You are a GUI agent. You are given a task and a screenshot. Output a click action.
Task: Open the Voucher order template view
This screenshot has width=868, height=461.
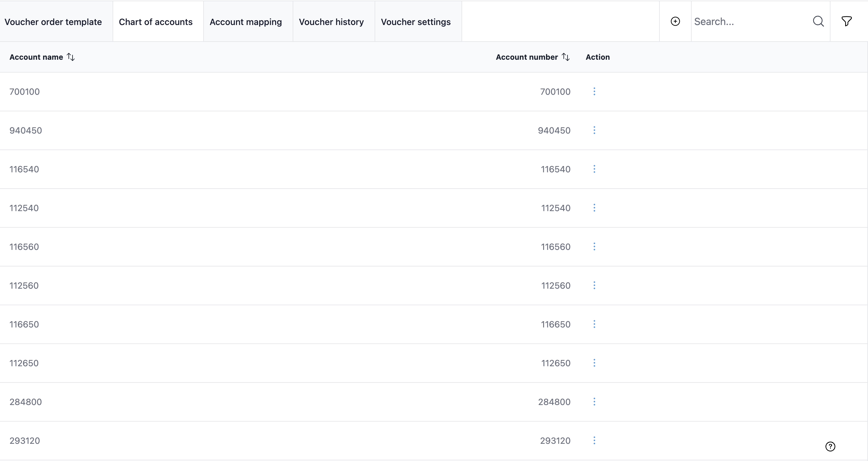[x=53, y=21]
